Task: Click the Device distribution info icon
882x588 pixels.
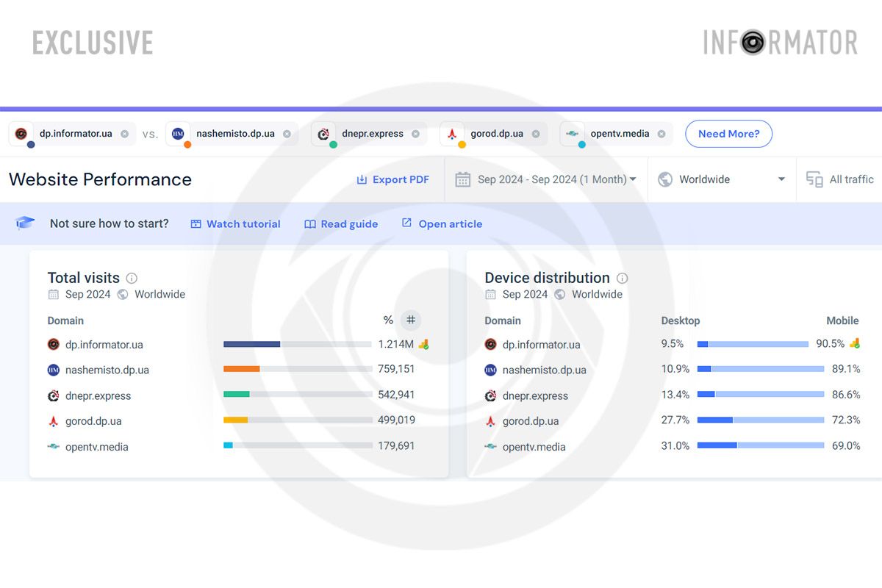Action: pos(620,278)
